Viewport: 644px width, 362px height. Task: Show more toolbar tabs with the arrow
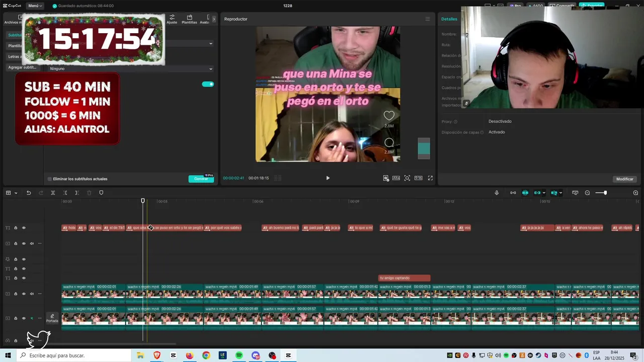214,19
